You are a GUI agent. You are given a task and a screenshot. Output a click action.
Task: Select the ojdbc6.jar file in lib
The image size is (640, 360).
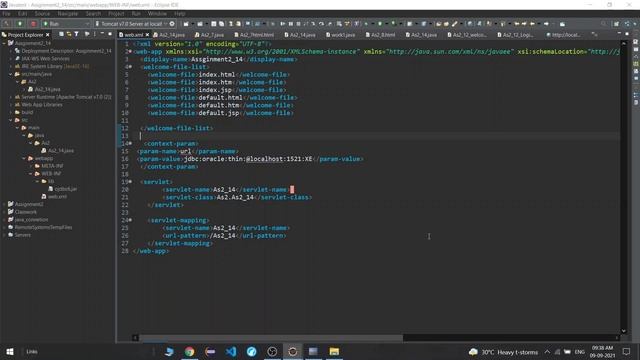(62, 189)
